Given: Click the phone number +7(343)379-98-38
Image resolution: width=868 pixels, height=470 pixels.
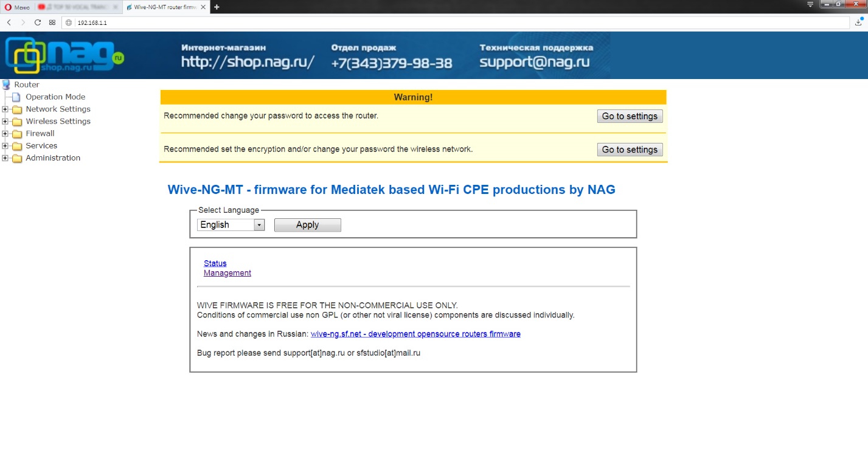Looking at the screenshot, I should click(391, 63).
